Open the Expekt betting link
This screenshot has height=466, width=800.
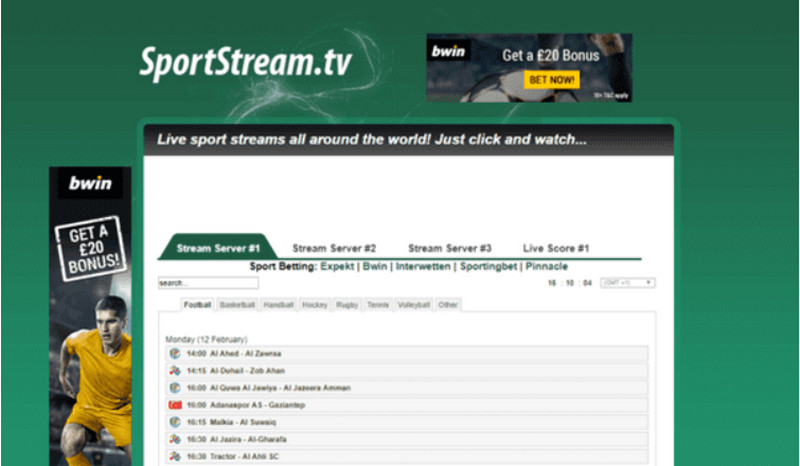pyautogui.click(x=337, y=266)
